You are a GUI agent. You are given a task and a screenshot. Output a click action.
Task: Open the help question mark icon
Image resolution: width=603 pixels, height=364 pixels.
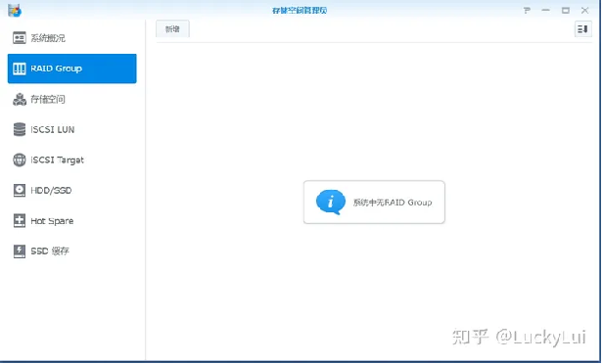point(527,11)
